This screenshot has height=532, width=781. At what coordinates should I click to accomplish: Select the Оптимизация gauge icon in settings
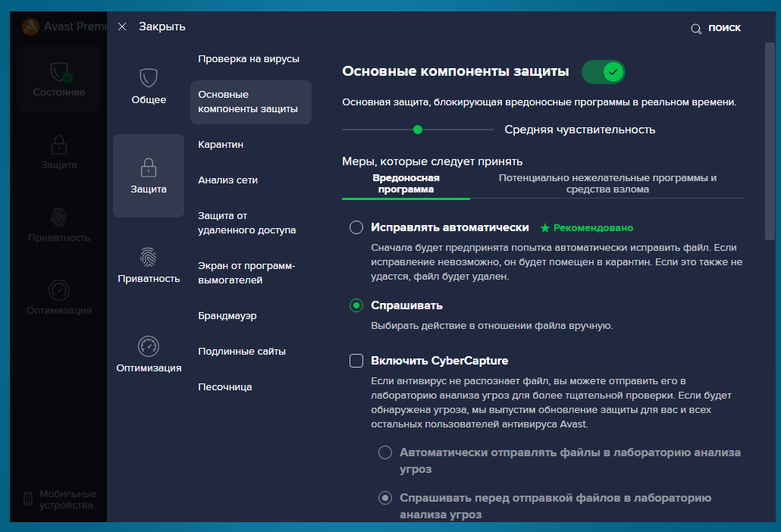149,346
